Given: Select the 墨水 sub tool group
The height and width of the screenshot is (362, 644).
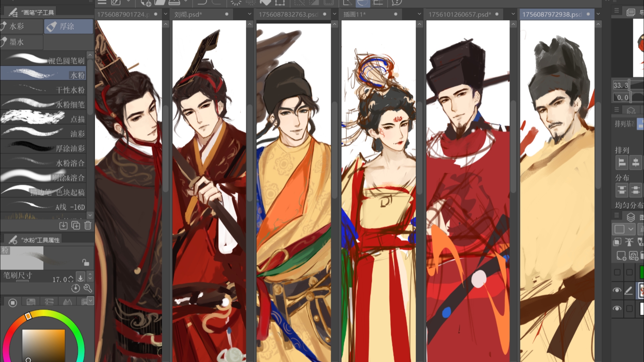Looking at the screenshot, I should click(x=22, y=42).
